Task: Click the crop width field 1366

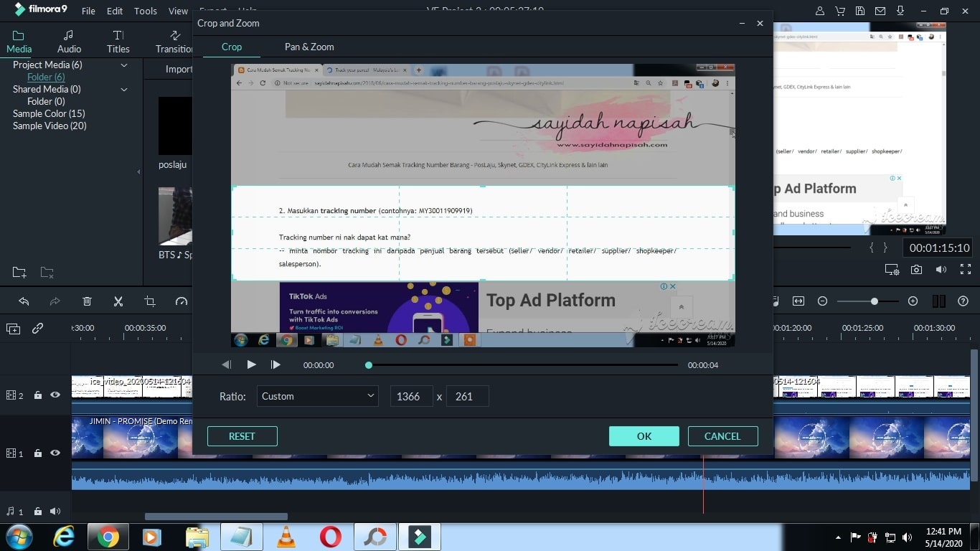Action: 411,396
